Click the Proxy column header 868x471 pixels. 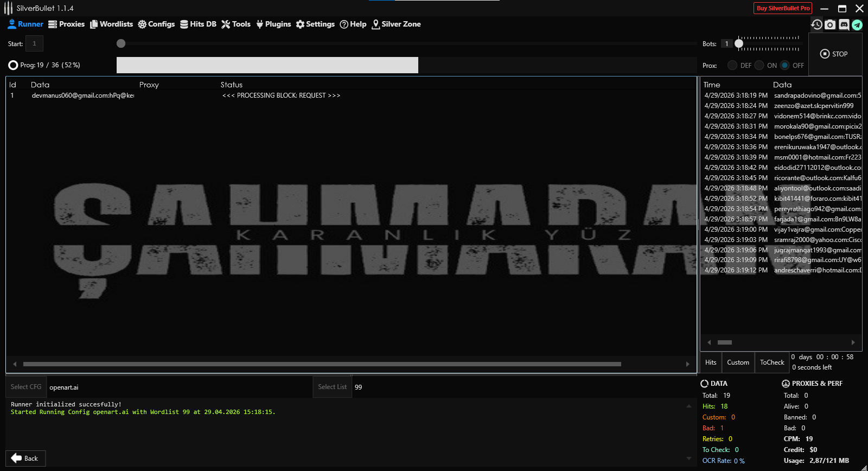(x=149, y=85)
